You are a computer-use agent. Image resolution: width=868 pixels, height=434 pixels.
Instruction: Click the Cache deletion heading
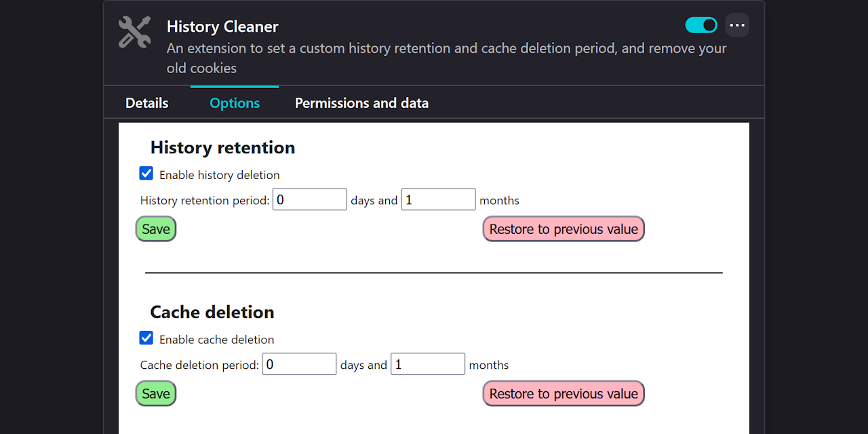[x=212, y=312]
